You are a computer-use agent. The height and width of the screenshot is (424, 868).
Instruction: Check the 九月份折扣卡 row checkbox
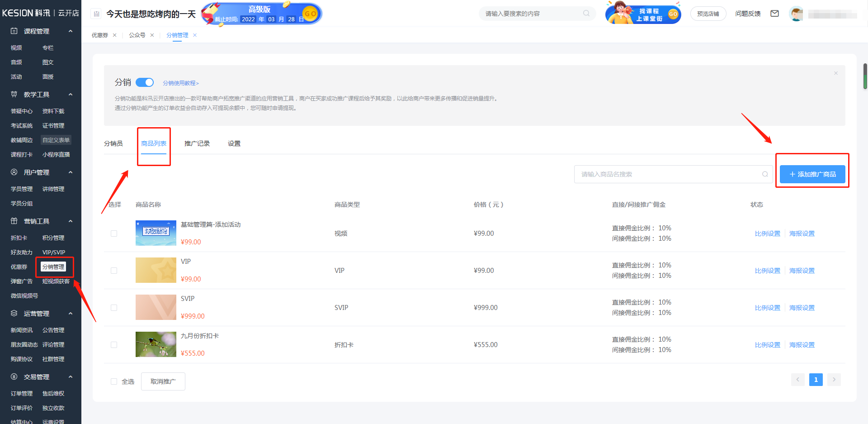click(114, 345)
